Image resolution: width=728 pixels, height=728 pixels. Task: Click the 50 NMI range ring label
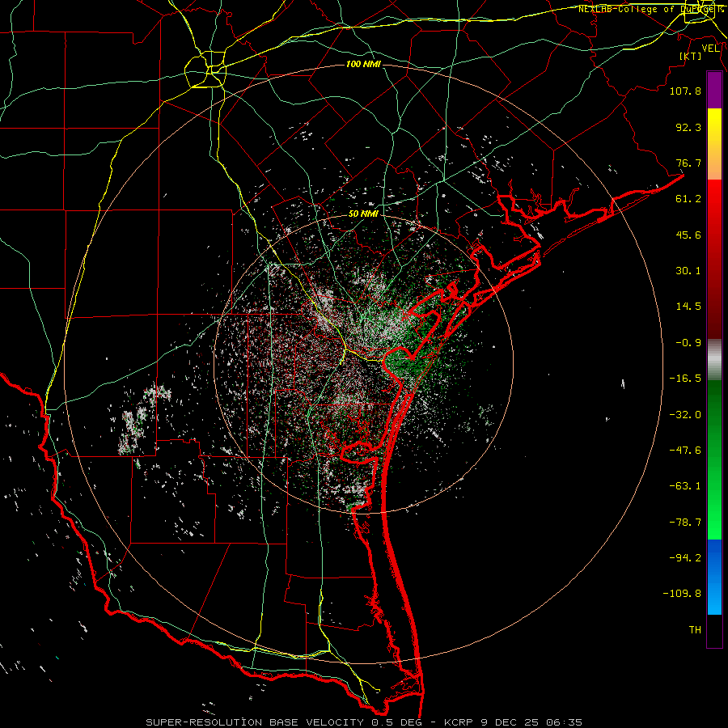tap(363, 214)
